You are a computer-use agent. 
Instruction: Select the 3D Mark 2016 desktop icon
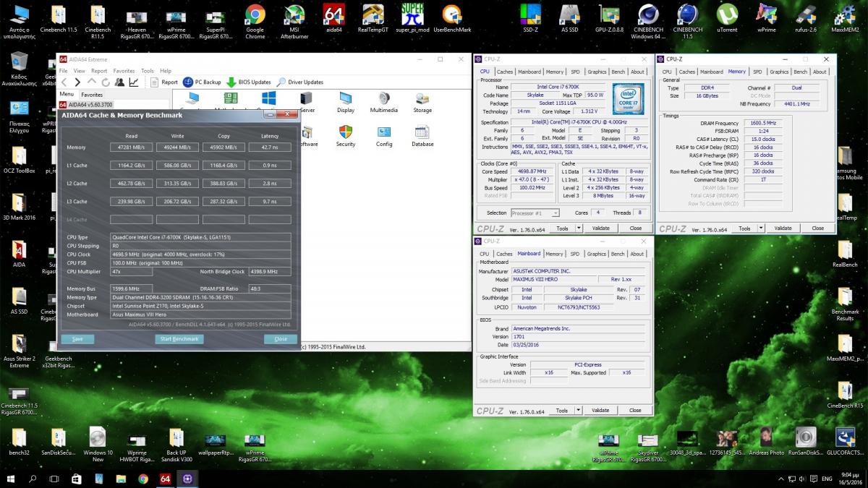pyautogui.click(x=19, y=207)
